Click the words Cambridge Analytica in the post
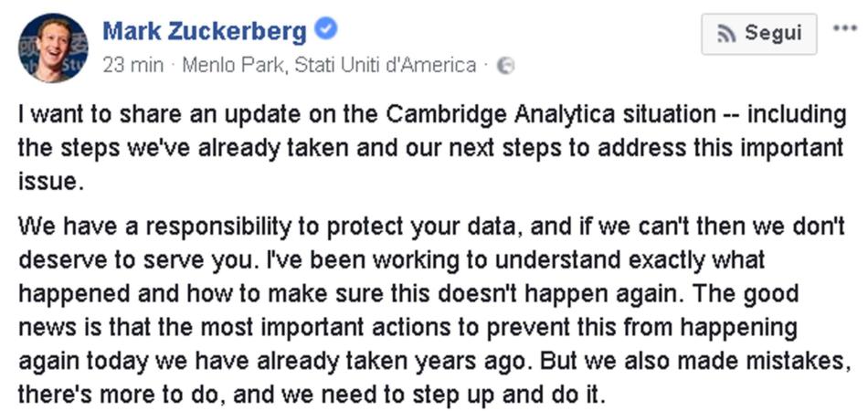Image resolution: width=868 pixels, height=411 pixels. click(501, 115)
